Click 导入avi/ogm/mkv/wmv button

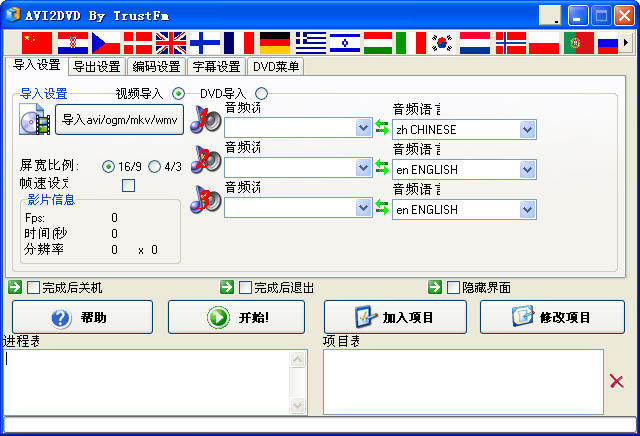tap(120, 120)
